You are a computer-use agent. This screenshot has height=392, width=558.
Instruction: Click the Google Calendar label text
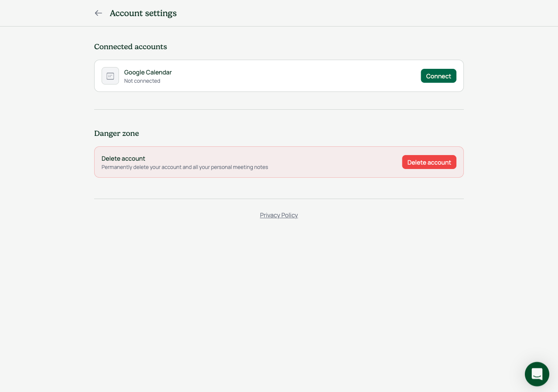pos(148,72)
